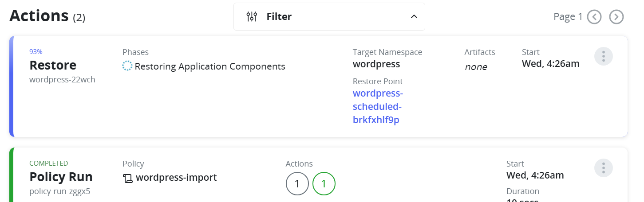Open the wordpress-scheduled-brkfxhlf9p restore point link
The image size is (644, 202).
pyautogui.click(x=378, y=107)
